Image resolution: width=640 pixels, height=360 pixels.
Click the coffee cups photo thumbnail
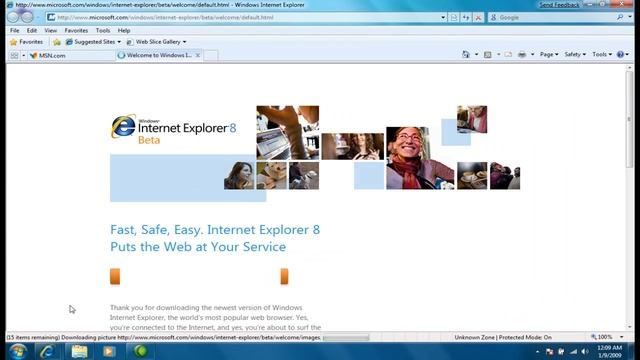click(472, 176)
